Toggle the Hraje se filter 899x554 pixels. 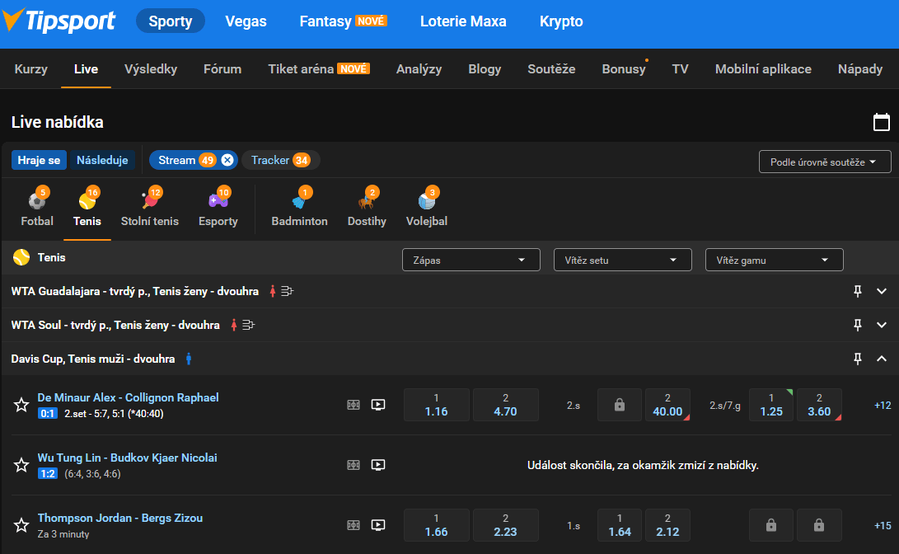[39, 160]
